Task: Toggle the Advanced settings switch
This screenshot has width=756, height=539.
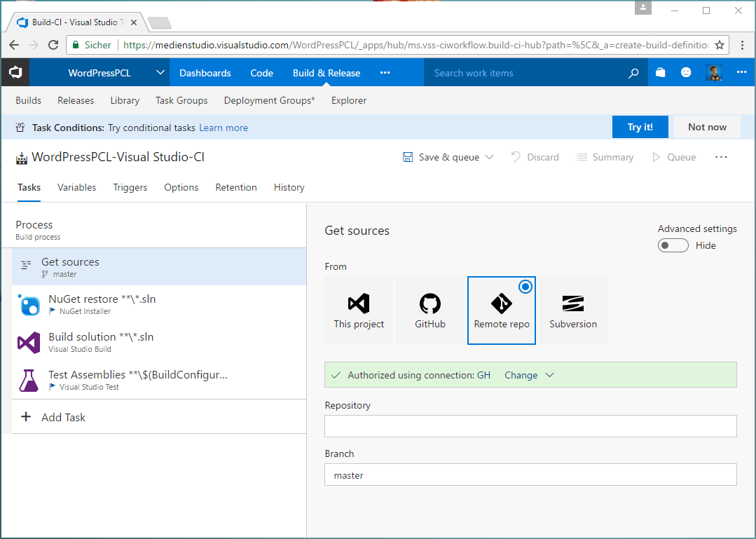Action: click(673, 245)
